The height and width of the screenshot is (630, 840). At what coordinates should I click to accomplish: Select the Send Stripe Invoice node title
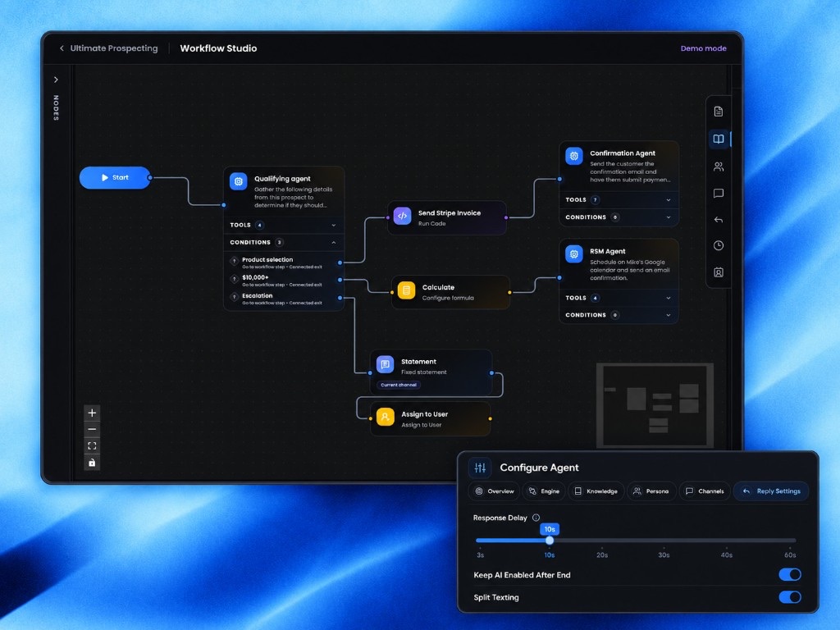point(450,212)
